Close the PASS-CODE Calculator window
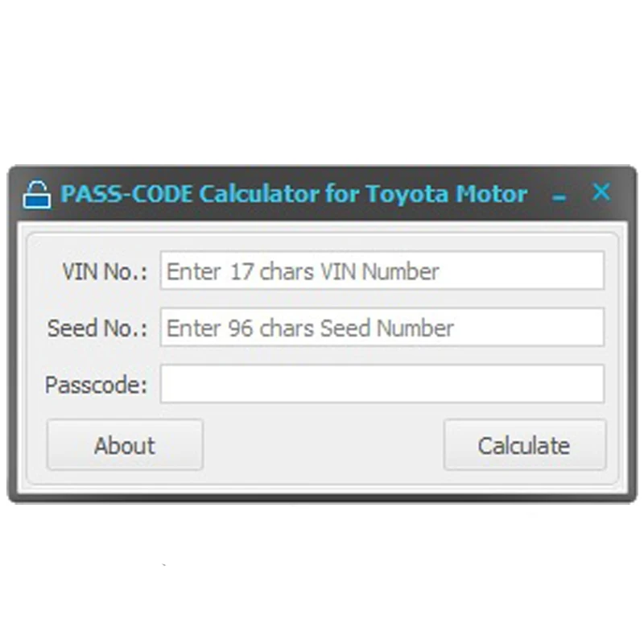This screenshot has width=644, height=644. coord(601,192)
